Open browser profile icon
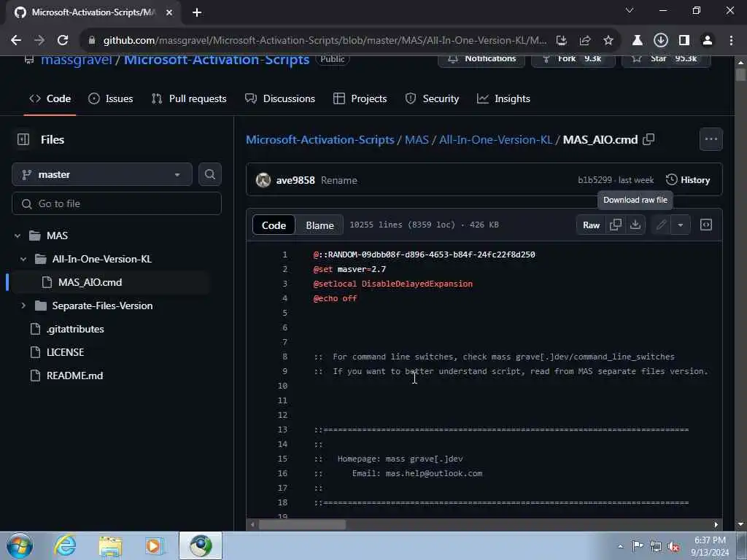The height and width of the screenshot is (560, 747). click(x=708, y=40)
